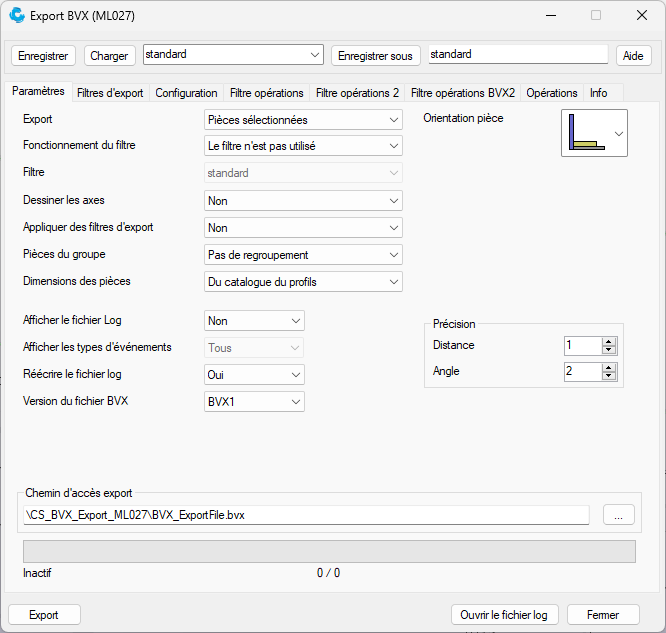This screenshot has width=666, height=633.
Task: Open the Configuration tab
Action: (x=186, y=93)
